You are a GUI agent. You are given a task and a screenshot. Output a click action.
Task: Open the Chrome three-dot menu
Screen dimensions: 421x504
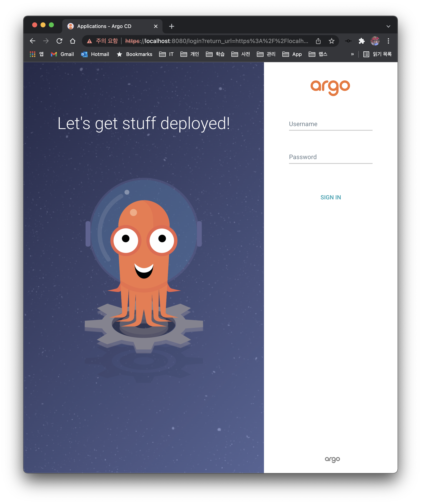point(388,41)
